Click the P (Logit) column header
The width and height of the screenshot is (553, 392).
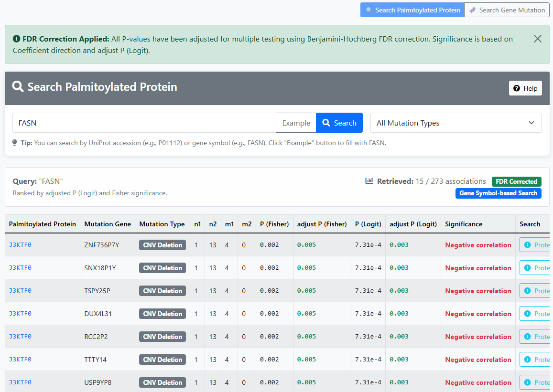click(368, 224)
